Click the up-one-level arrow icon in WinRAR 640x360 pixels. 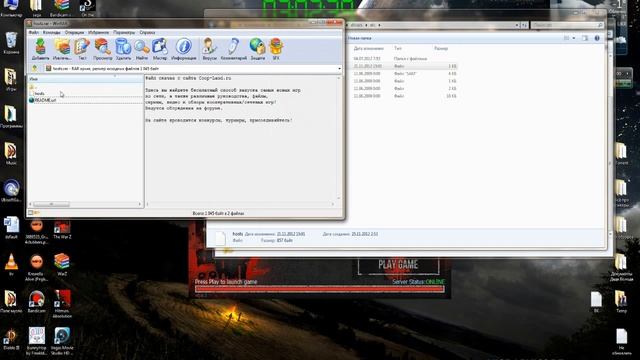tap(35, 68)
